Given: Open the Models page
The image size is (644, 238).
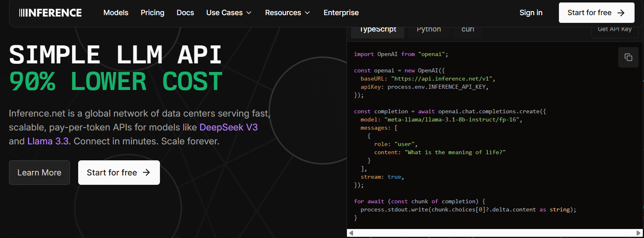Looking at the screenshot, I should click(116, 13).
